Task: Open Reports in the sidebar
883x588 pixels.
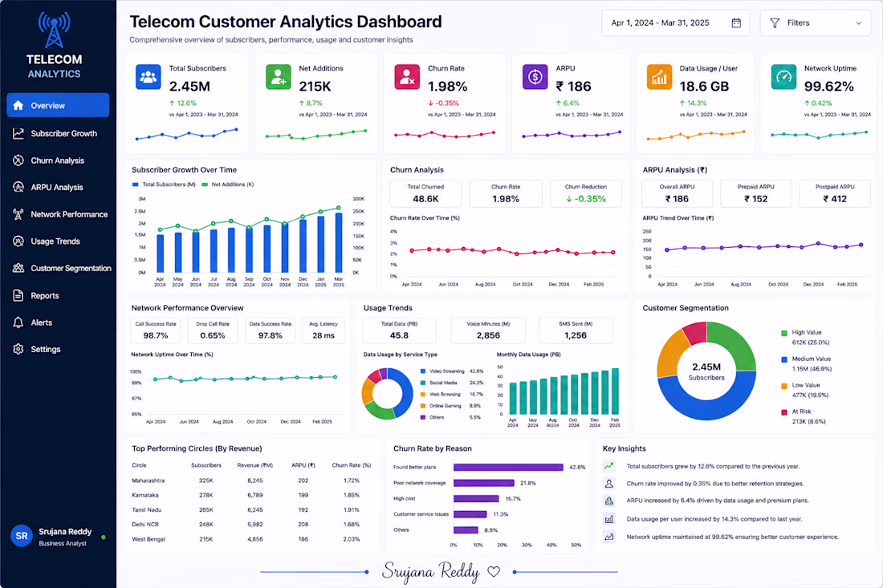Action: tap(58, 295)
